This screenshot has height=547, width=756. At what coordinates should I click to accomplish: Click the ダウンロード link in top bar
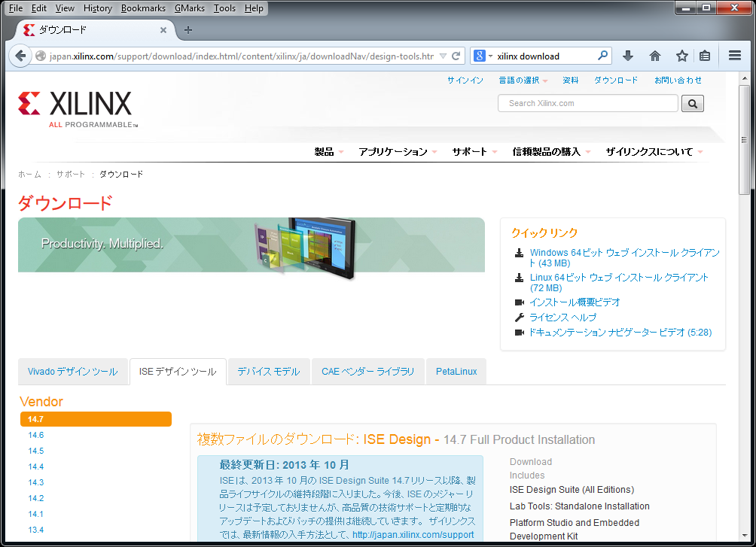click(x=616, y=81)
